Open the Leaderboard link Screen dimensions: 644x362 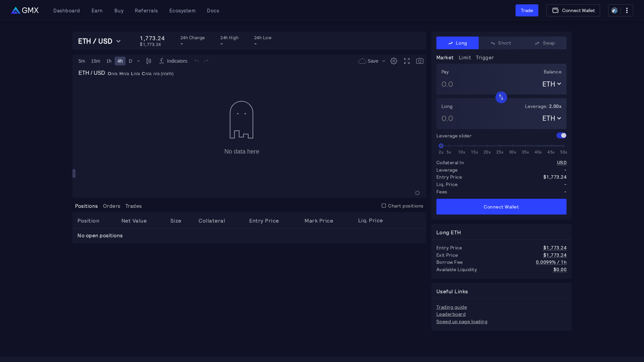point(451,314)
